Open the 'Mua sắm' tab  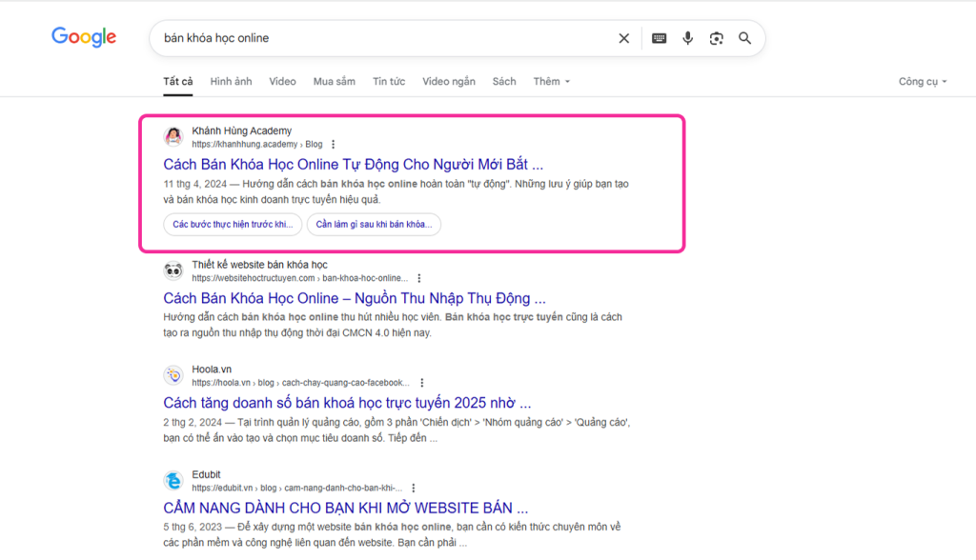335,82
